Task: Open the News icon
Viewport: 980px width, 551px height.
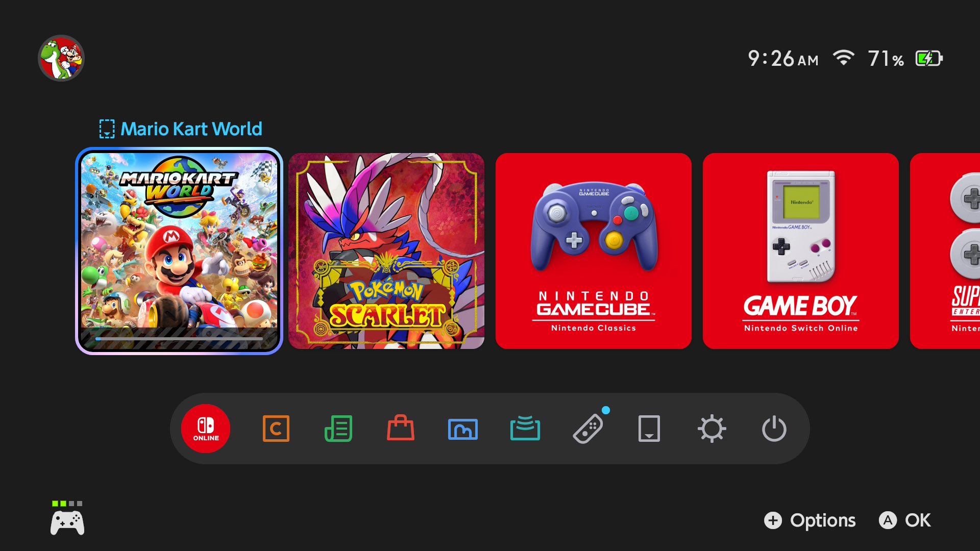Action: pos(338,429)
